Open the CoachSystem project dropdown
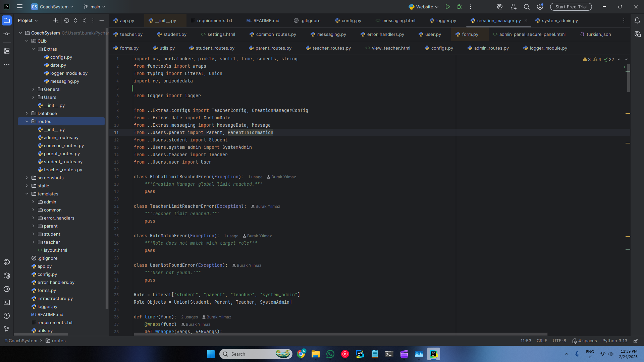The image size is (644, 362). [x=52, y=7]
